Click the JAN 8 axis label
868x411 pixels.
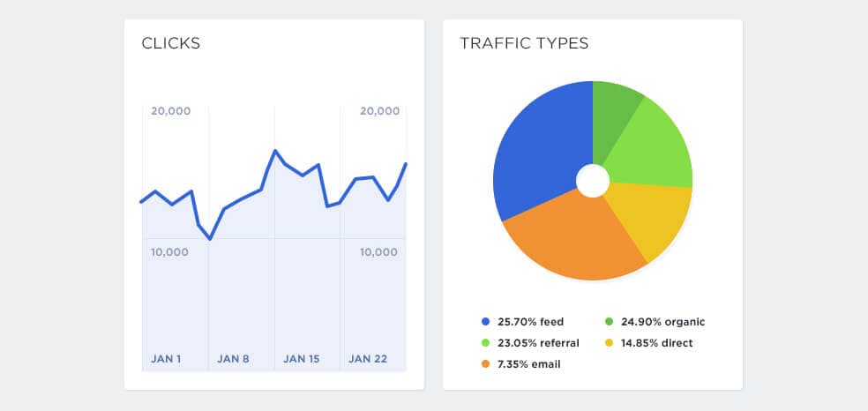pyautogui.click(x=233, y=359)
